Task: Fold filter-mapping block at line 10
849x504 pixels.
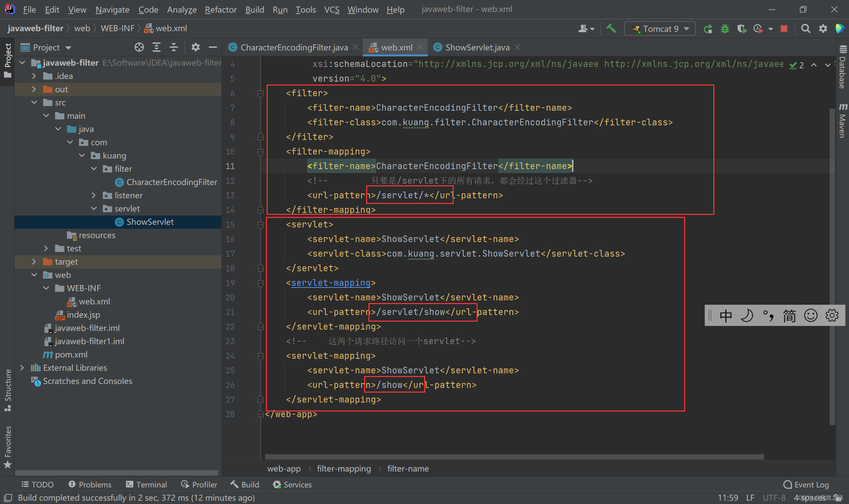Action: [x=260, y=152]
